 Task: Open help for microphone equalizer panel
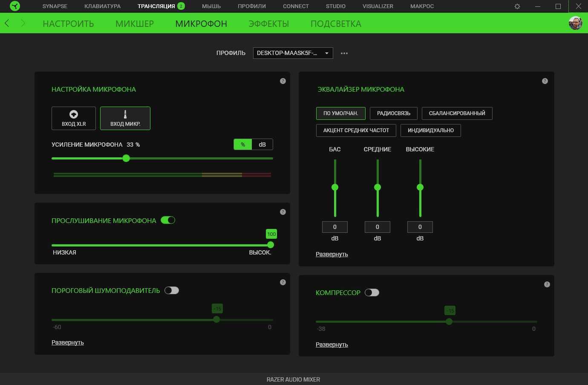pyautogui.click(x=545, y=81)
